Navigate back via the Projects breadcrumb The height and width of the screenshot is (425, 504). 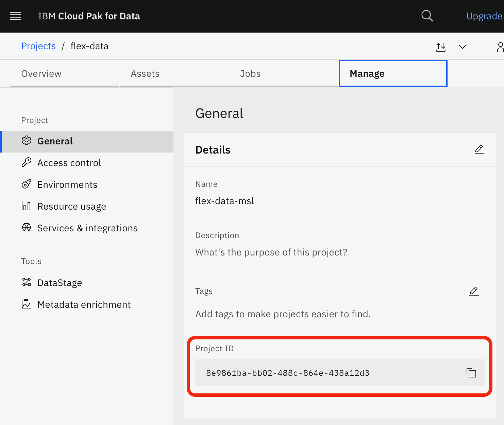click(38, 46)
